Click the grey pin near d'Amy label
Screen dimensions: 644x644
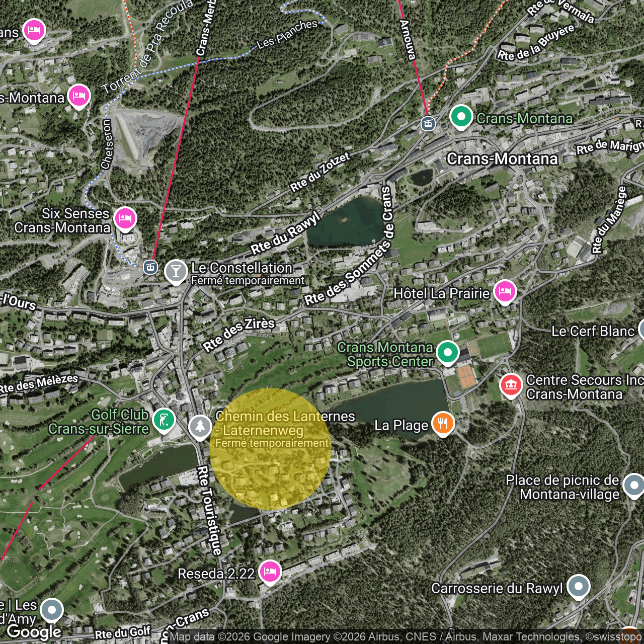(52, 611)
